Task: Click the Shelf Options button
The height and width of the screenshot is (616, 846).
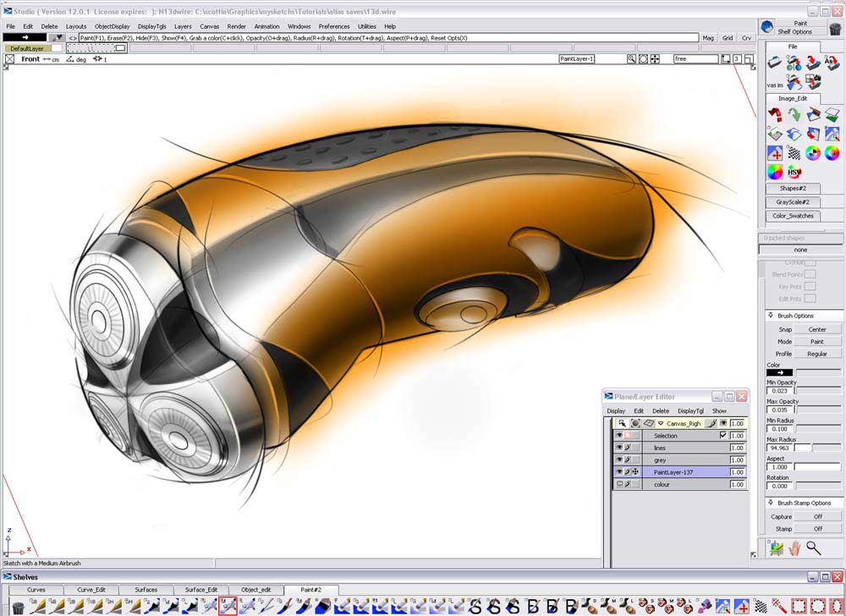Action: tap(794, 32)
